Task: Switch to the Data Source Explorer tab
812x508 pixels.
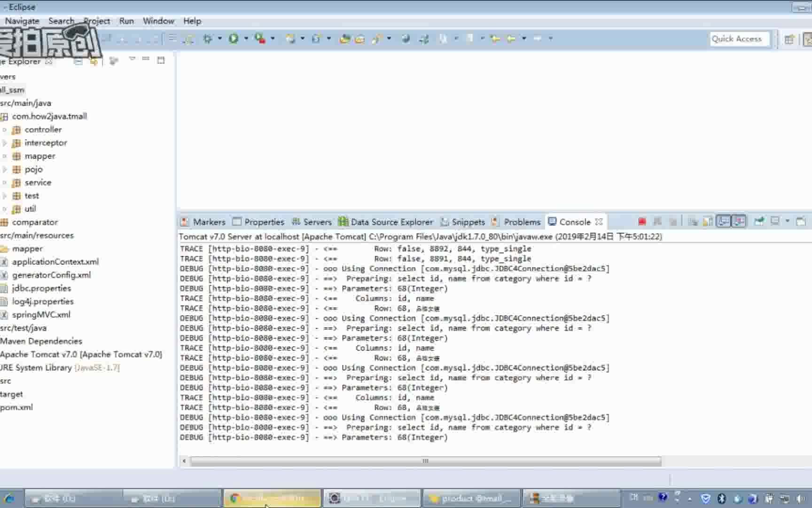Action: pyautogui.click(x=386, y=222)
